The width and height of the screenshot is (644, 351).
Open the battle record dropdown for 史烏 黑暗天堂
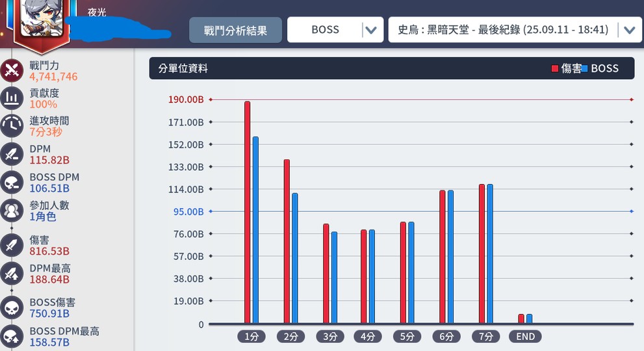[515, 30]
